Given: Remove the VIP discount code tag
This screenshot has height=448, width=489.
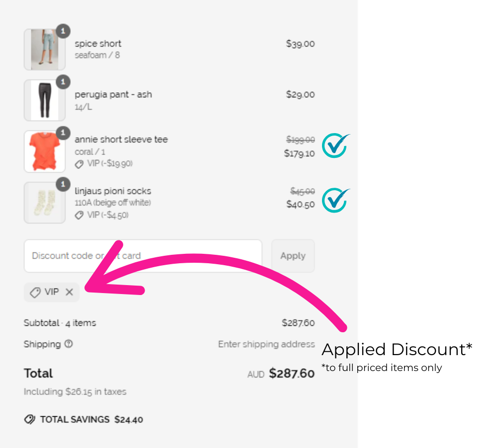Looking at the screenshot, I should [69, 292].
